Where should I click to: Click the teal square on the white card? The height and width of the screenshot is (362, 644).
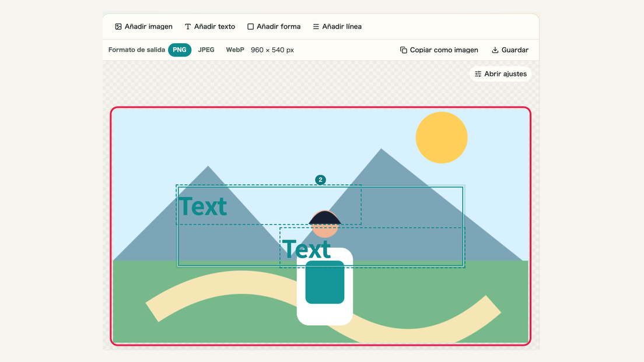[x=325, y=282]
